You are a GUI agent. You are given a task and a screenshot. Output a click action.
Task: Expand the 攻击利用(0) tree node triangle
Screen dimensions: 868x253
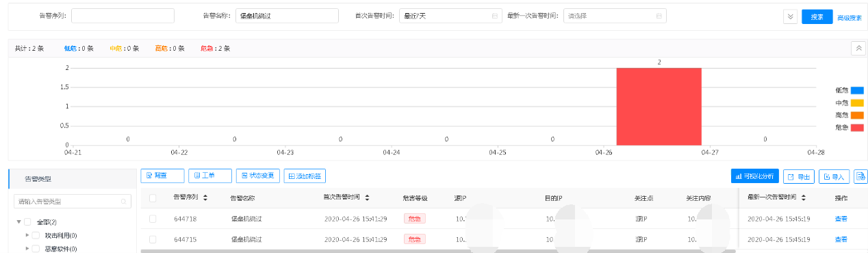pyautogui.click(x=27, y=235)
